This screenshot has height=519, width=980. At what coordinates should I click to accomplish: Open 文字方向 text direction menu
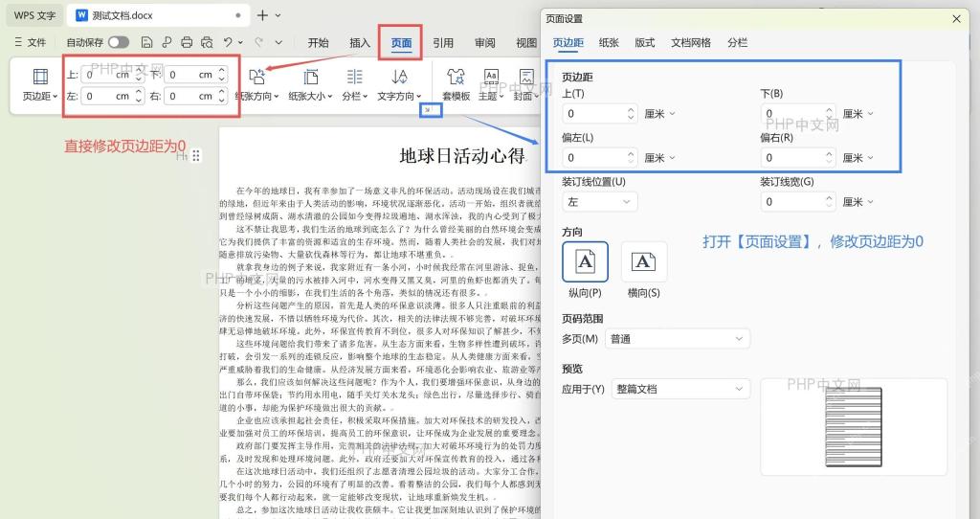tap(399, 84)
